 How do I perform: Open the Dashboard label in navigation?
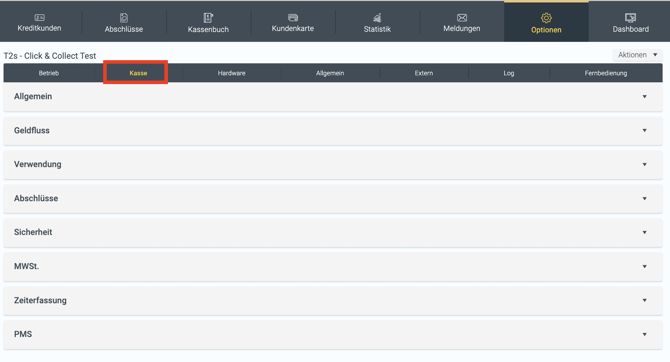(630, 29)
